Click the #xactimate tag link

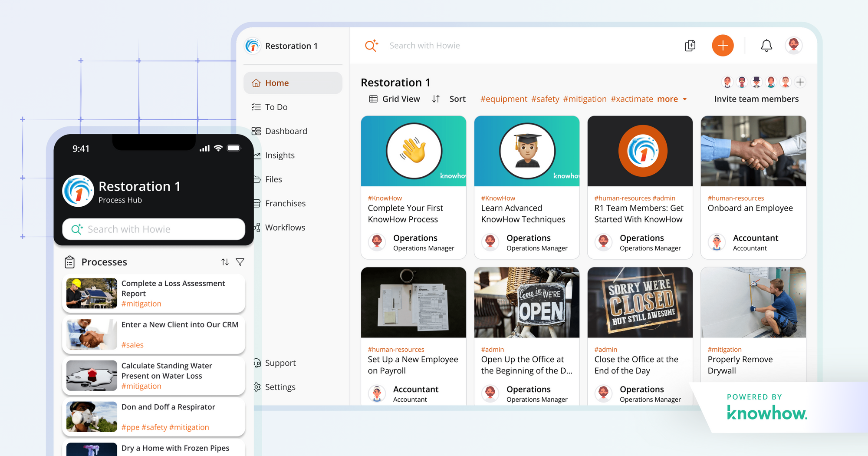(x=631, y=99)
